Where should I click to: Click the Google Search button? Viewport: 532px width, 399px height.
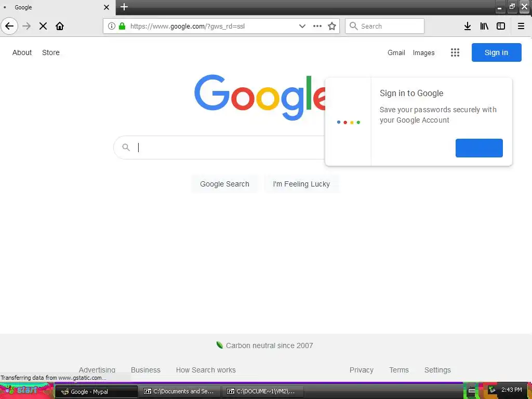tap(224, 184)
